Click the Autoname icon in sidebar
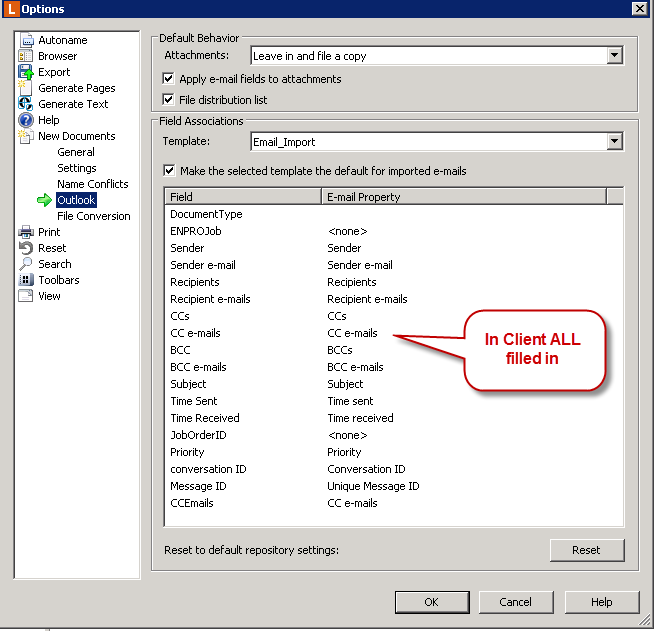This screenshot has width=657, height=631. 26,40
